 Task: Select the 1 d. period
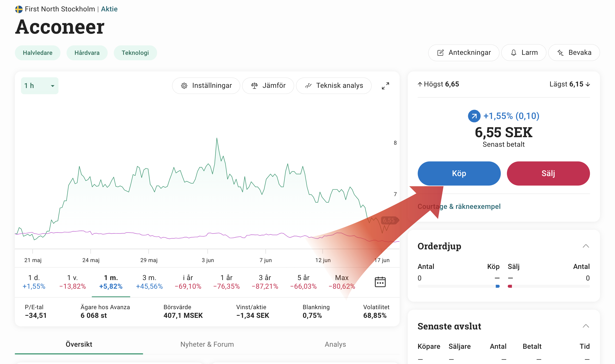click(x=34, y=282)
